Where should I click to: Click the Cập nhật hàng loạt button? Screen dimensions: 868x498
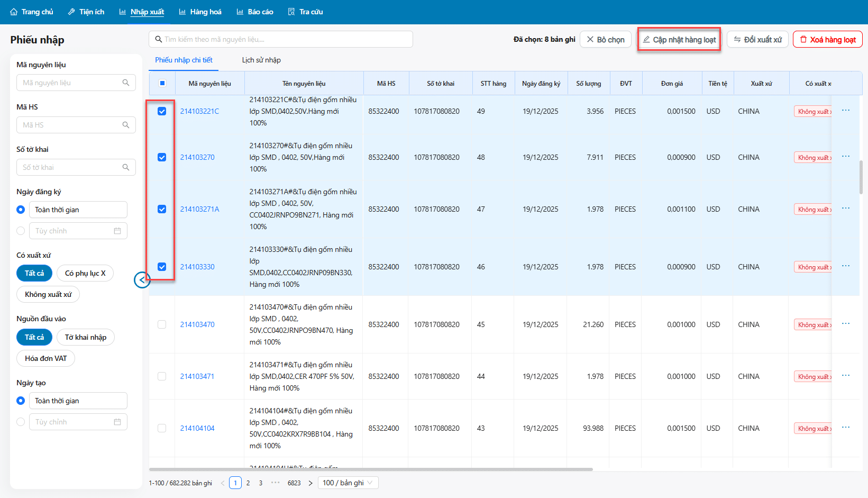[x=679, y=40]
